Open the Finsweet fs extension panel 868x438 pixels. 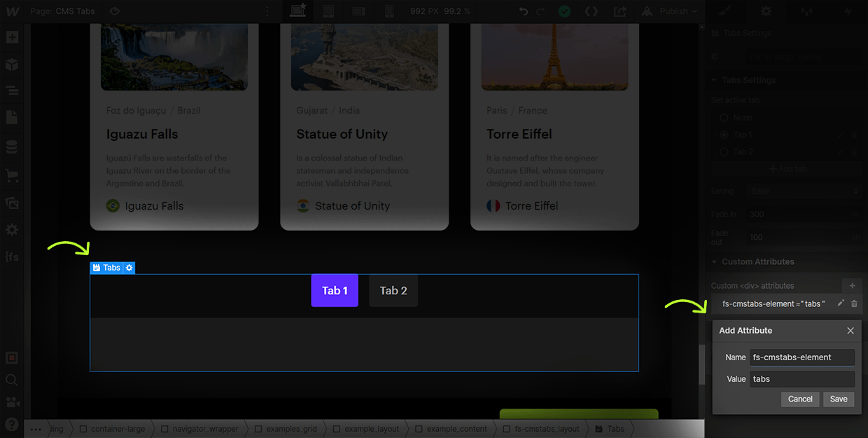coord(12,256)
